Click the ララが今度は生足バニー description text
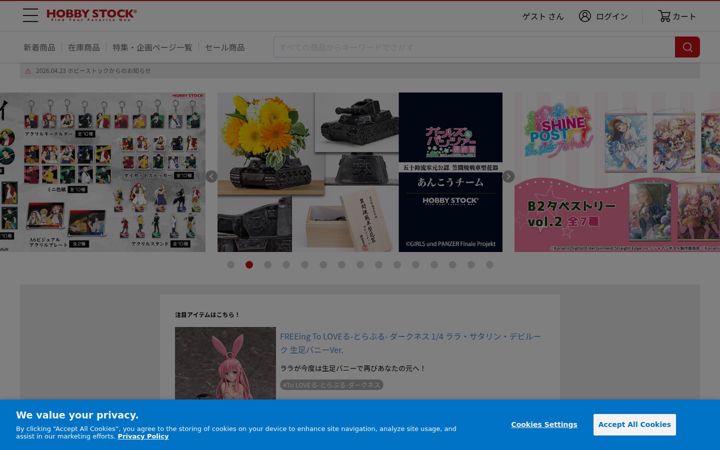The image size is (720, 450). (353, 368)
